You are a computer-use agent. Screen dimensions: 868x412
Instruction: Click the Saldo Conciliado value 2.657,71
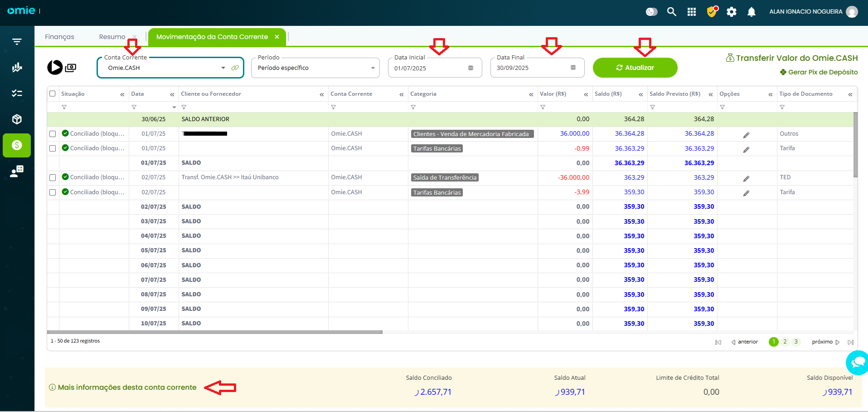pos(436,392)
